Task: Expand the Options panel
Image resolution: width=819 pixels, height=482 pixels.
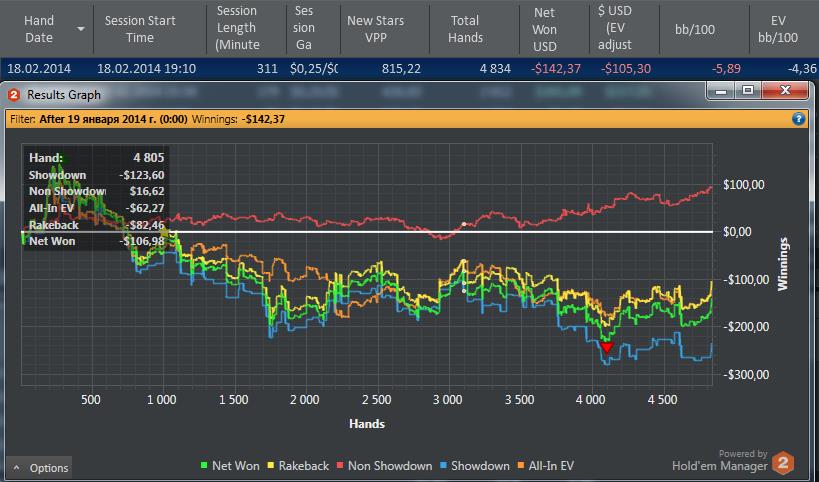Action: pyautogui.click(x=41, y=468)
